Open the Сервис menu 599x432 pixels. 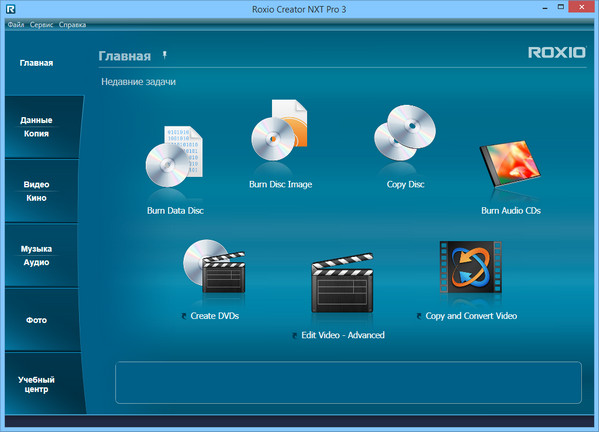41,25
